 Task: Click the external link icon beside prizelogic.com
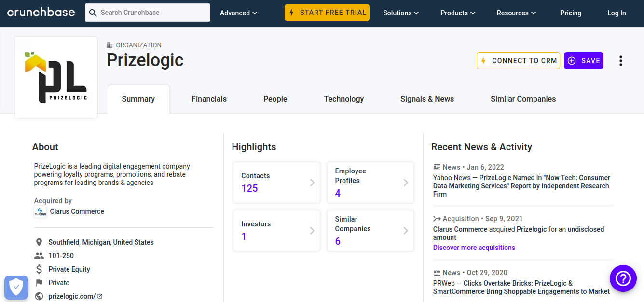click(100, 296)
